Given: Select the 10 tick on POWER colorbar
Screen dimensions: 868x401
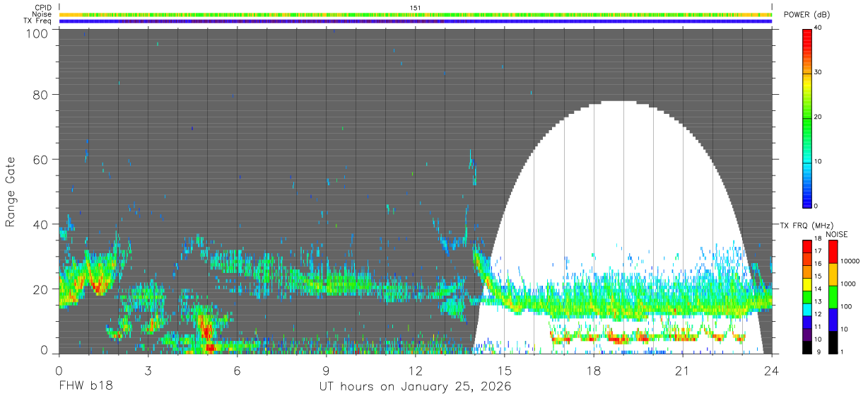Looking at the screenshot, I should (819, 162).
